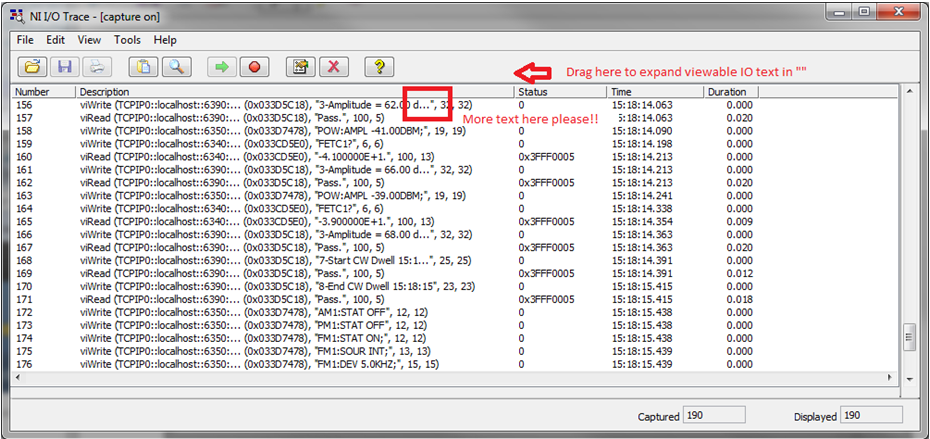Click time 15:18:14.241 cell
The image size is (930, 439).
[642, 196]
